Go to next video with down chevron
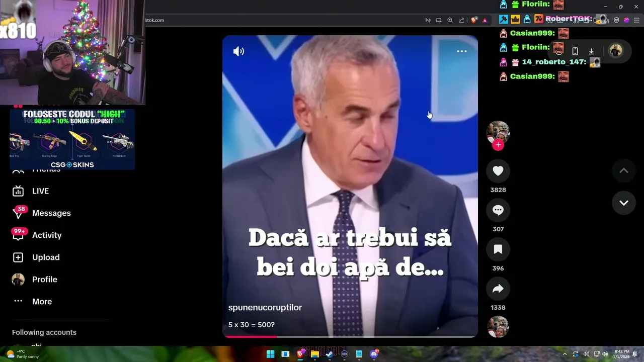 tap(623, 203)
